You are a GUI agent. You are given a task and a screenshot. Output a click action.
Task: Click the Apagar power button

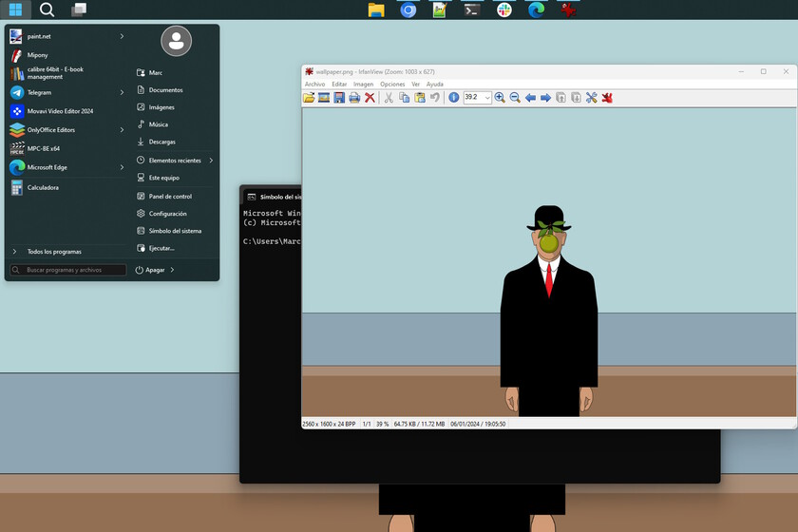(x=150, y=270)
